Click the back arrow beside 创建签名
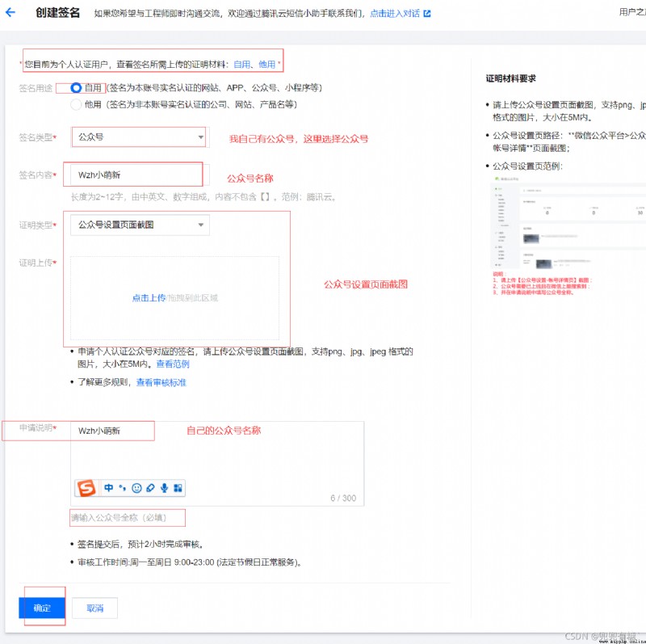 pos(10,12)
